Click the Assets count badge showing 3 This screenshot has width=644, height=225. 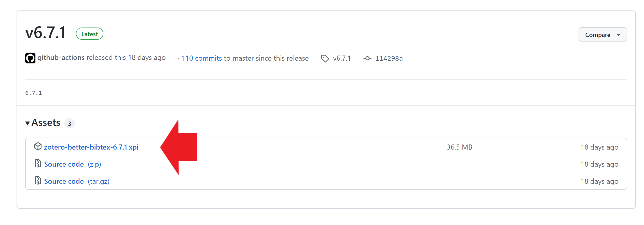tap(70, 124)
